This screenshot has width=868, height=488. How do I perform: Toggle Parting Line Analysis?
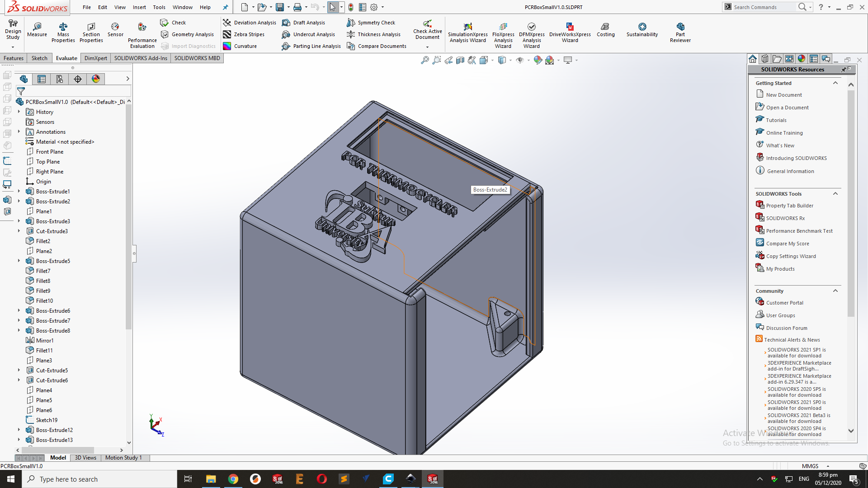coord(311,46)
